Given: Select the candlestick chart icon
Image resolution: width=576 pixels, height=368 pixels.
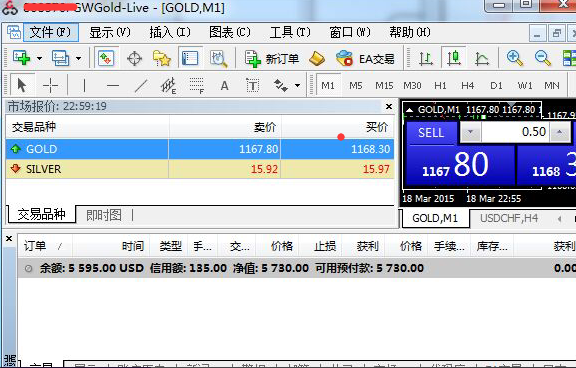Looking at the screenshot, I should pyautogui.click(x=454, y=58).
